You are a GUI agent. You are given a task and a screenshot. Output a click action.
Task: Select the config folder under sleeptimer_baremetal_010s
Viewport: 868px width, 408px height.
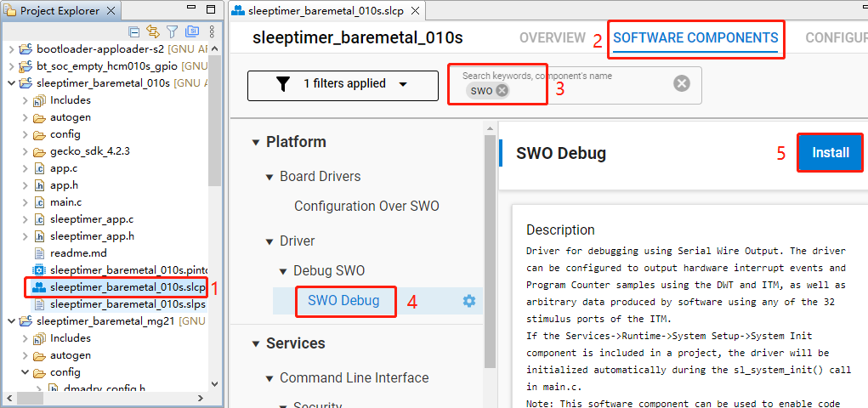pyautogui.click(x=65, y=134)
